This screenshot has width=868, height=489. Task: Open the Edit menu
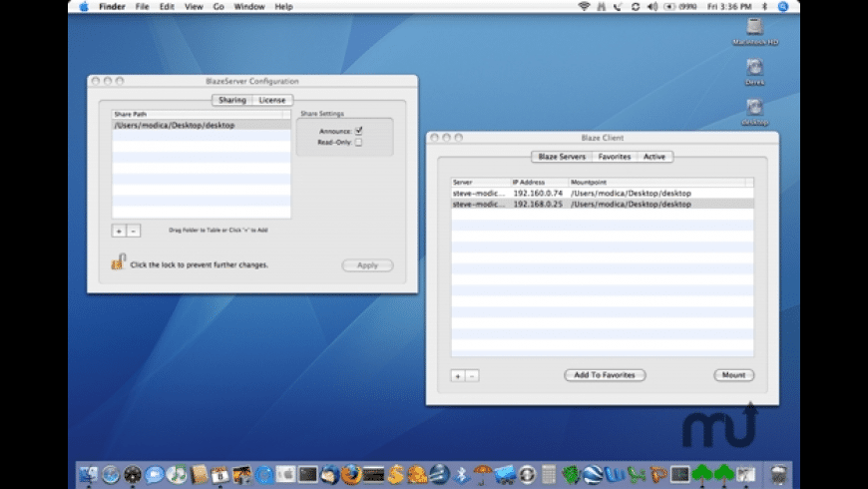tap(167, 7)
